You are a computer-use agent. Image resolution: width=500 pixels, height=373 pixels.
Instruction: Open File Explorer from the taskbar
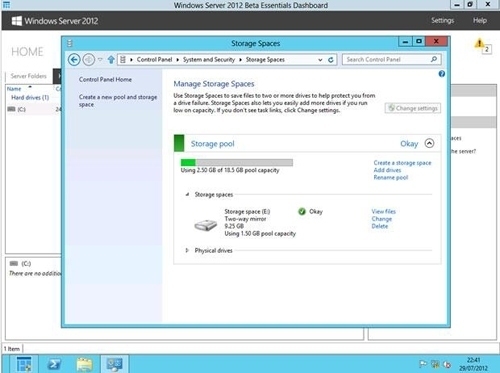(x=84, y=364)
